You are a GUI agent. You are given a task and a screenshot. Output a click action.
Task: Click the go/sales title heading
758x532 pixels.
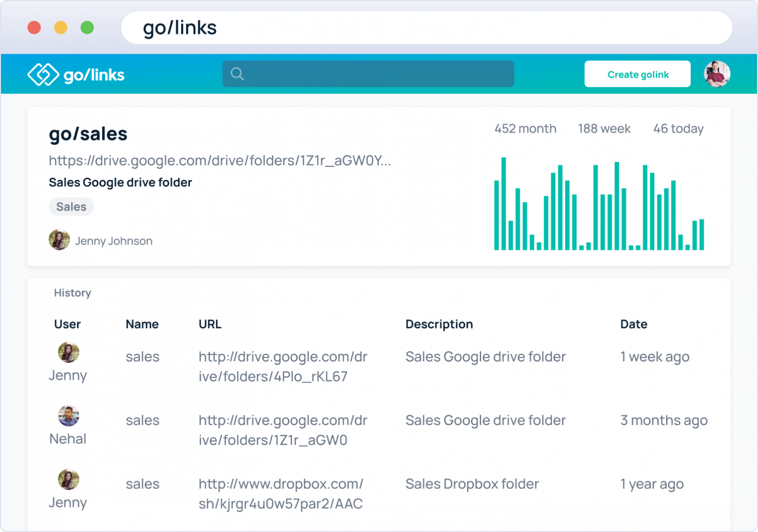[x=88, y=134]
